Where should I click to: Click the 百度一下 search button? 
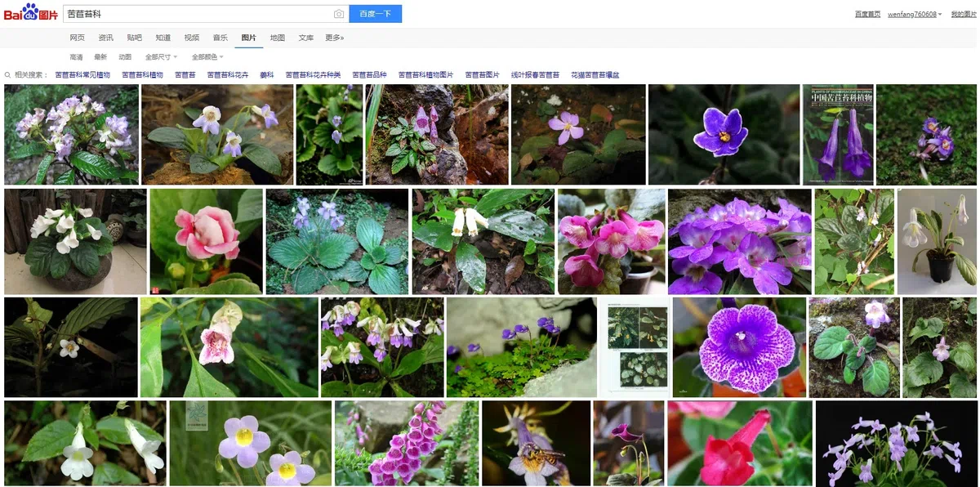pos(375,14)
